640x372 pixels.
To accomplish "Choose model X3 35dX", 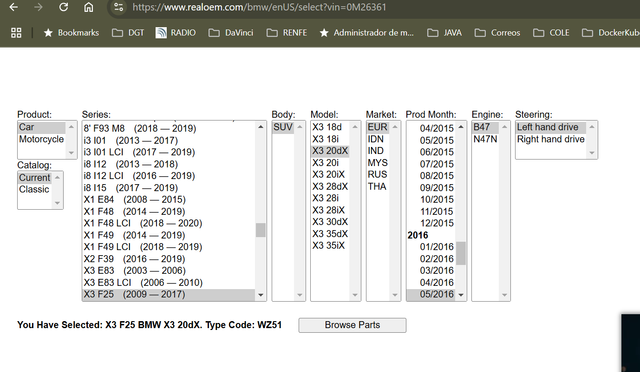I will (x=330, y=234).
